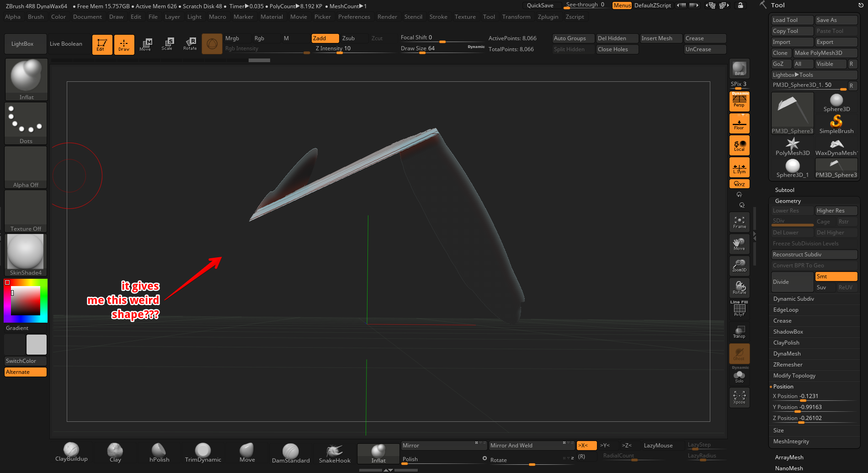Image resolution: width=868 pixels, height=473 pixels.
Task: Select the DamStandard brush
Action: [291, 453]
